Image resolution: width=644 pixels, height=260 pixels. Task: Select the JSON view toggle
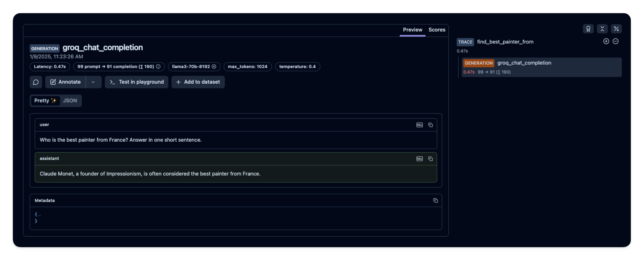click(70, 101)
